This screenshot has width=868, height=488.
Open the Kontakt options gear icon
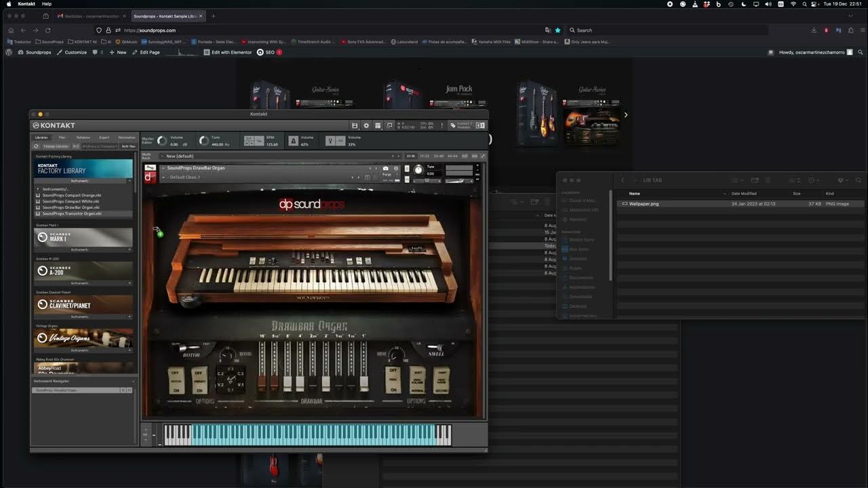pos(366,125)
